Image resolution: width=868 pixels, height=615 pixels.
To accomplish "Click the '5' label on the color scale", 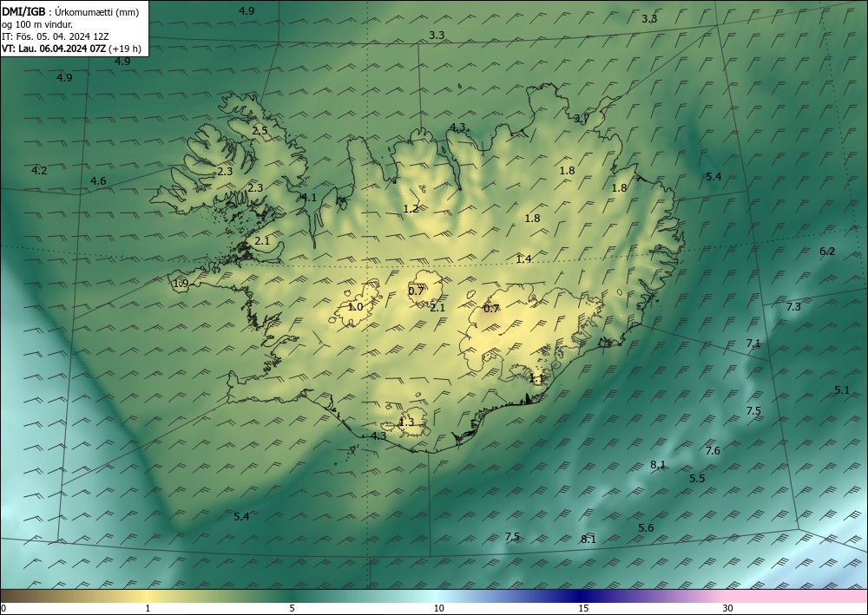I will pos(292,609).
